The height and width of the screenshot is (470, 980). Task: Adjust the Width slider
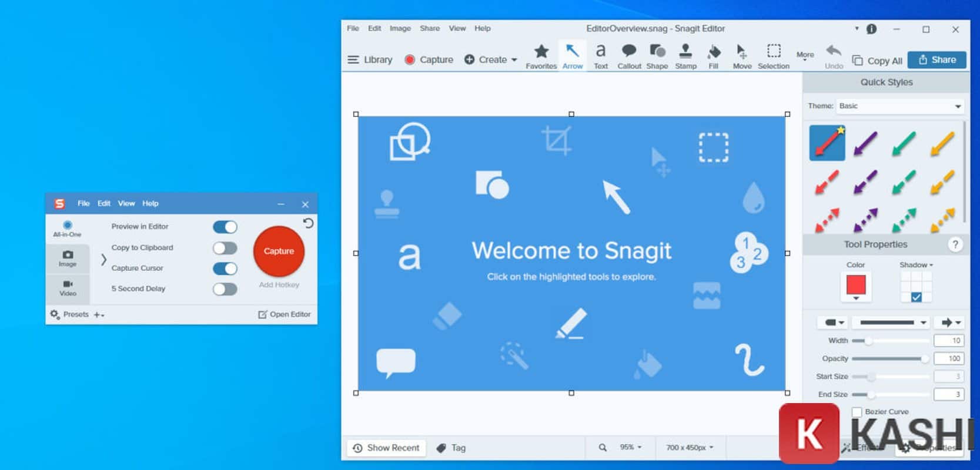(891, 341)
